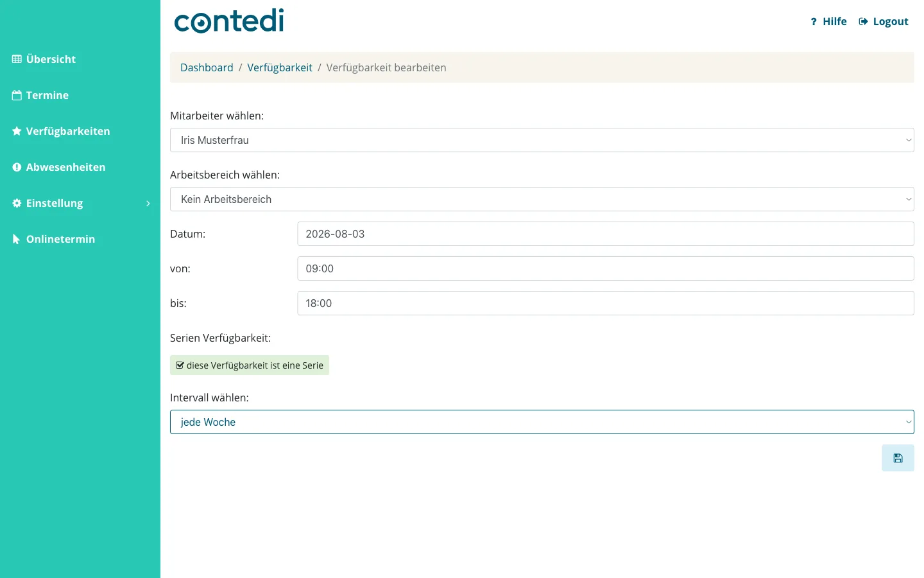
Task: Click the Hilfe question mark icon
Action: (814, 21)
